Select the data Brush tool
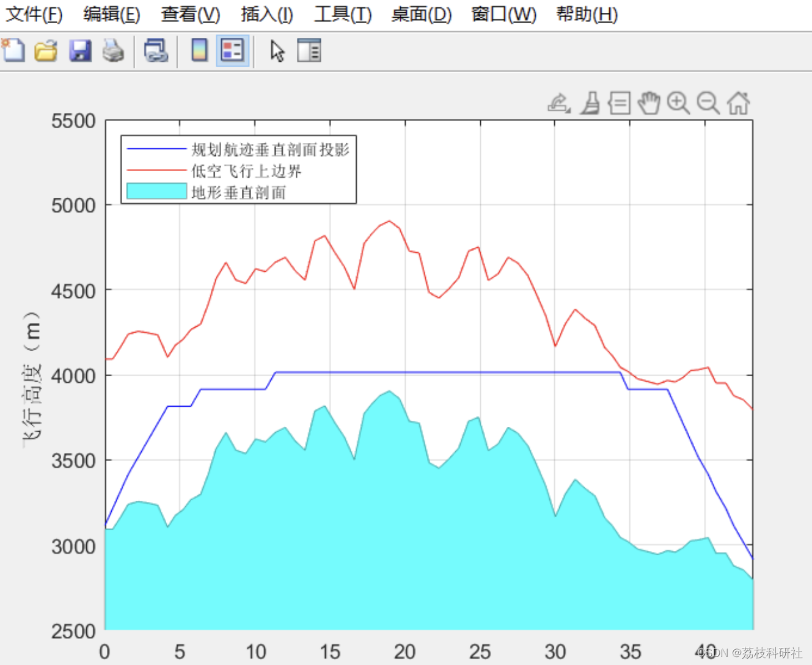The width and height of the screenshot is (812, 665). coord(590,103)
